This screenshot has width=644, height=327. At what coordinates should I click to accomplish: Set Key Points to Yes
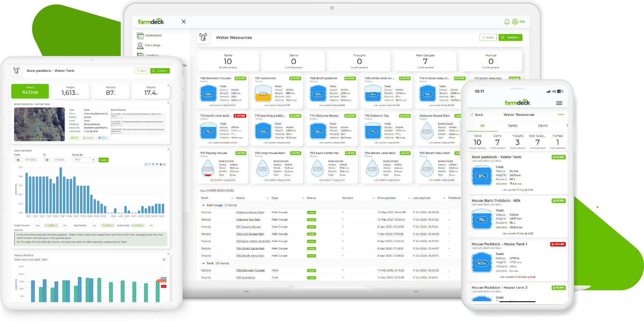click(94, 226)
